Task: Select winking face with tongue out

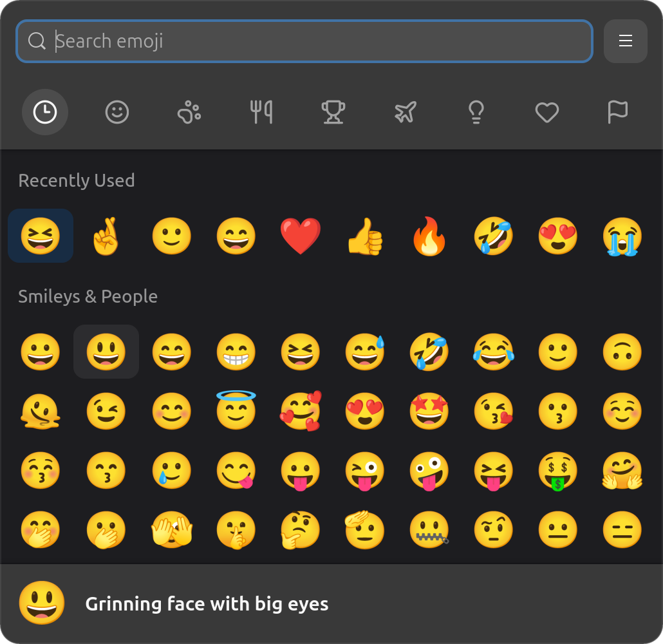Action: 365,470
